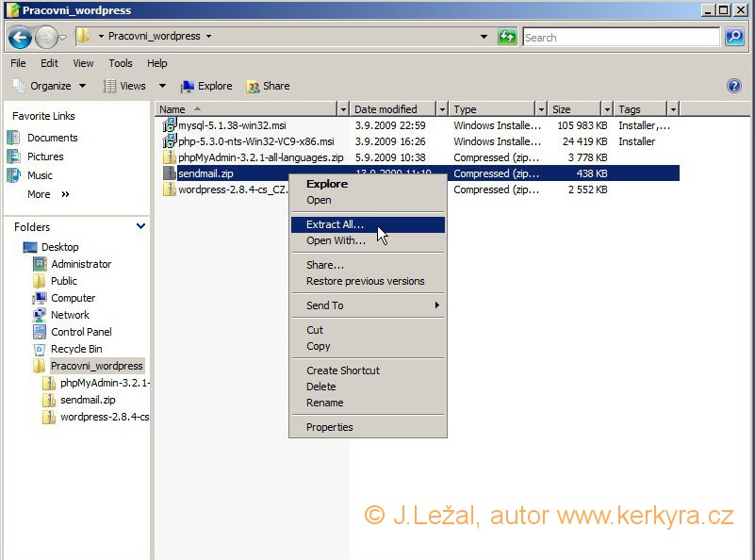Open the Views dropdown arrow
This screenshot has height=560, width=755.
[x=162, y=86]
